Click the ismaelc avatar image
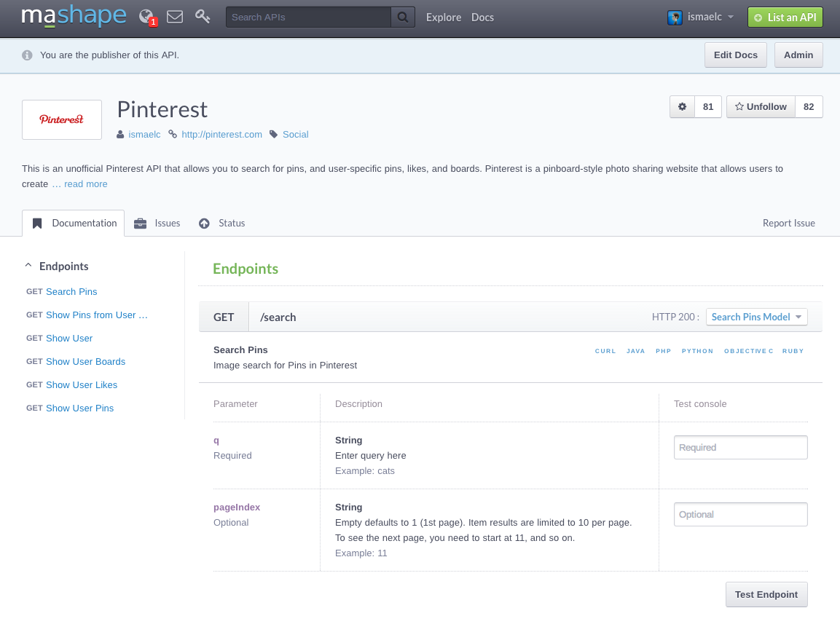840x632 pixels. point(675,17)
